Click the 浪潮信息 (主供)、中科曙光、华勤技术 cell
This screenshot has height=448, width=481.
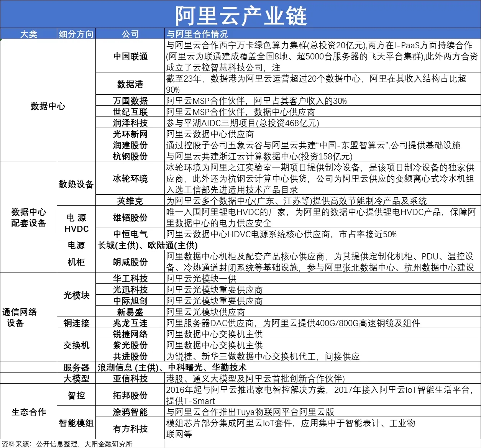tap(288, 368)
